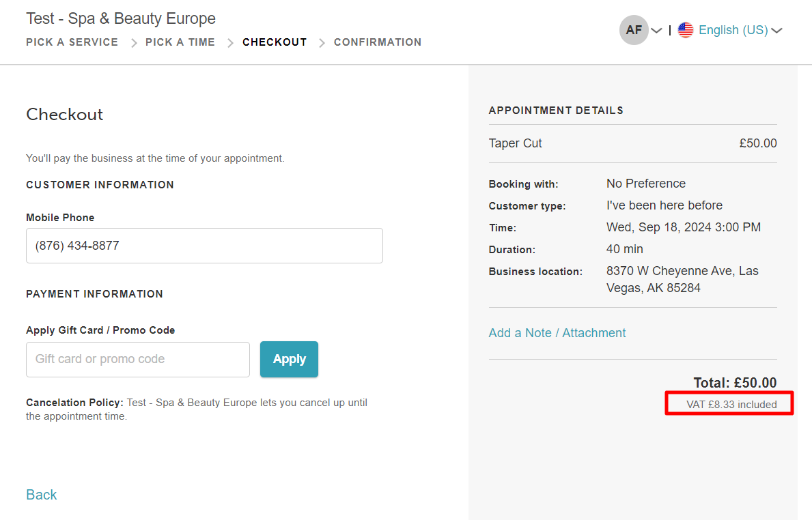This screenshot has width=812, height=520.
Task: Click the Appointment Details heading
Action: (556, 110)
